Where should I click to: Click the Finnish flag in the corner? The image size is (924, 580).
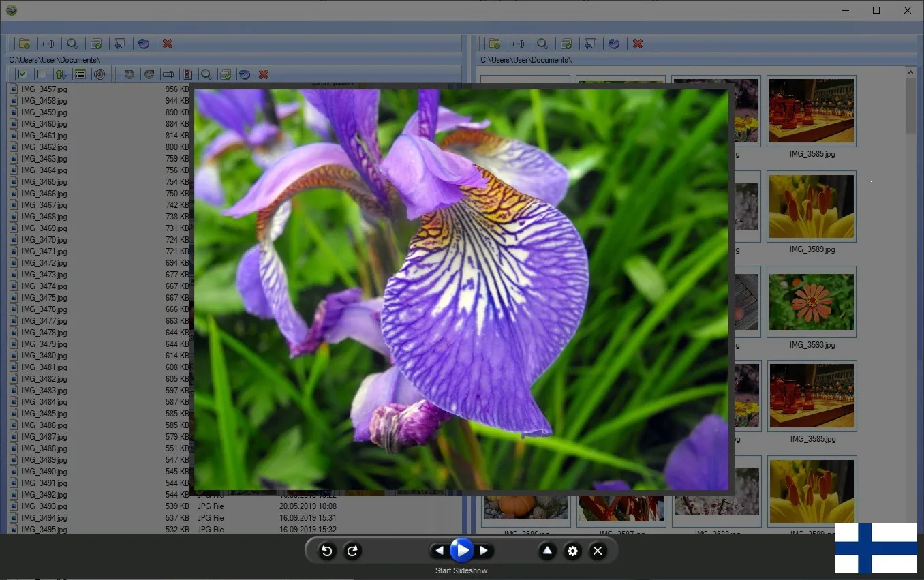pyautogui.click(x=876, y=548)
